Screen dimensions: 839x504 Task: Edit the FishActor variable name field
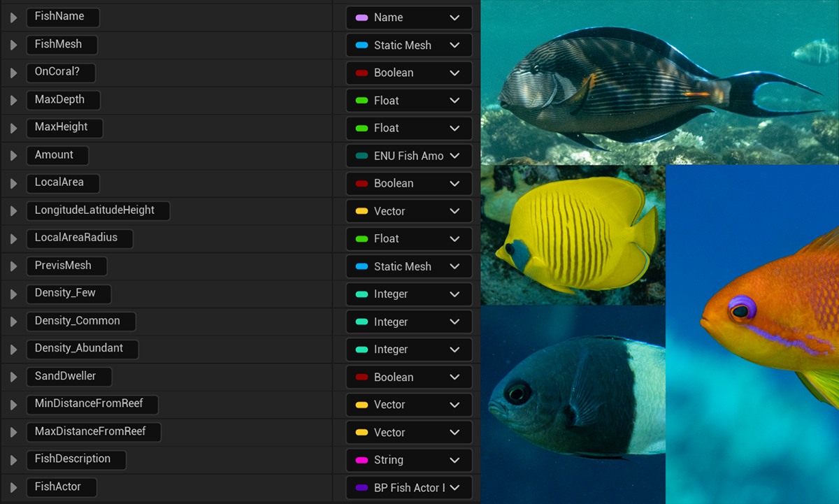coord(62,487)
